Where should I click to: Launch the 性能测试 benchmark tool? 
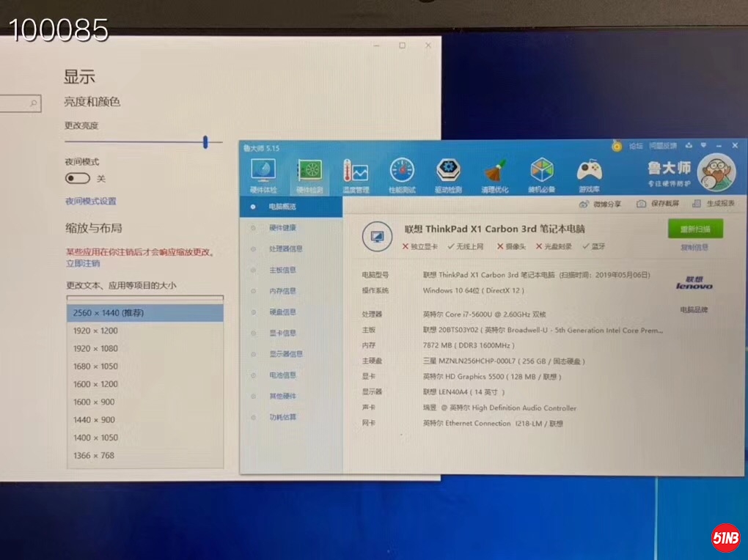tap(402, 175)
